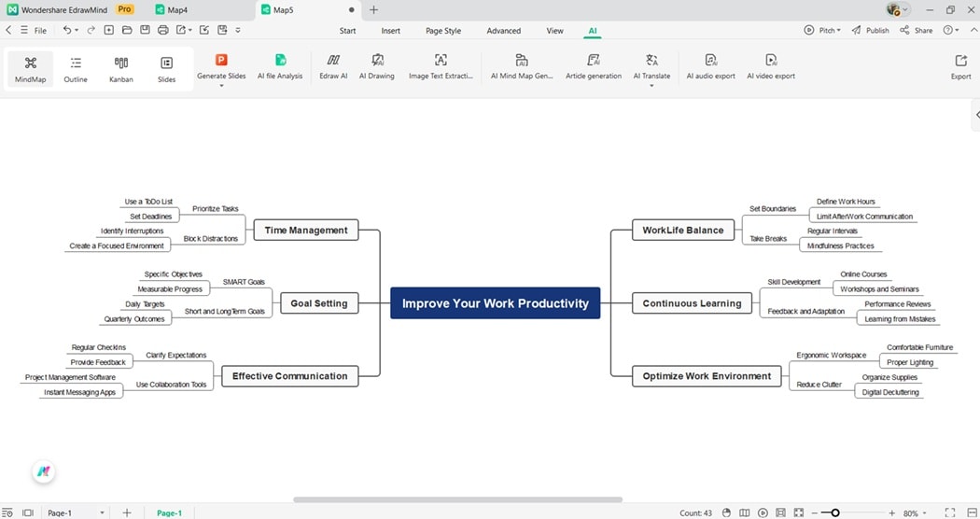
Task: Open AI file Analysis tool
Action: click(280, 66)
